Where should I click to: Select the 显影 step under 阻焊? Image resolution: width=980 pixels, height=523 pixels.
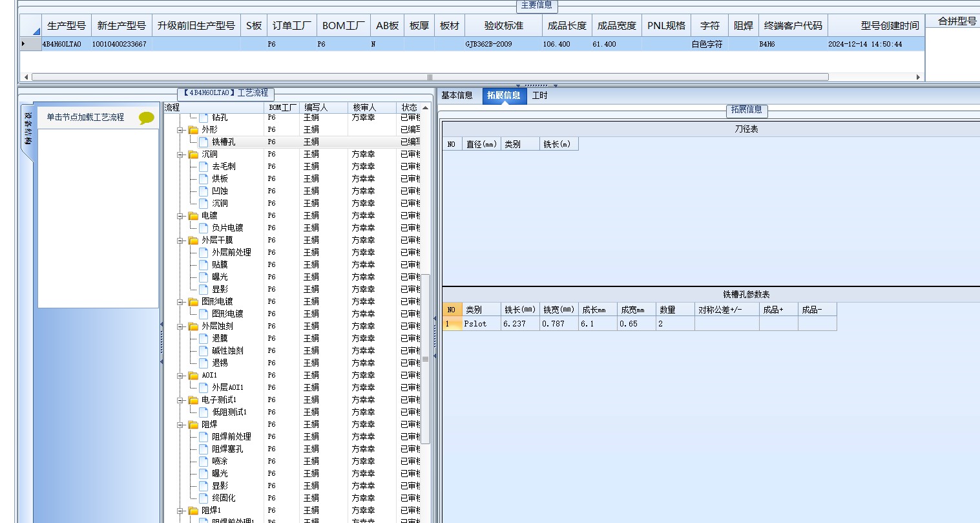[220, 486]
